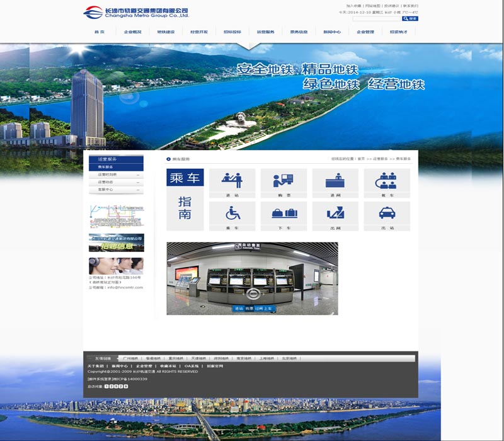Open the group seating icon tile

point(386,181)
